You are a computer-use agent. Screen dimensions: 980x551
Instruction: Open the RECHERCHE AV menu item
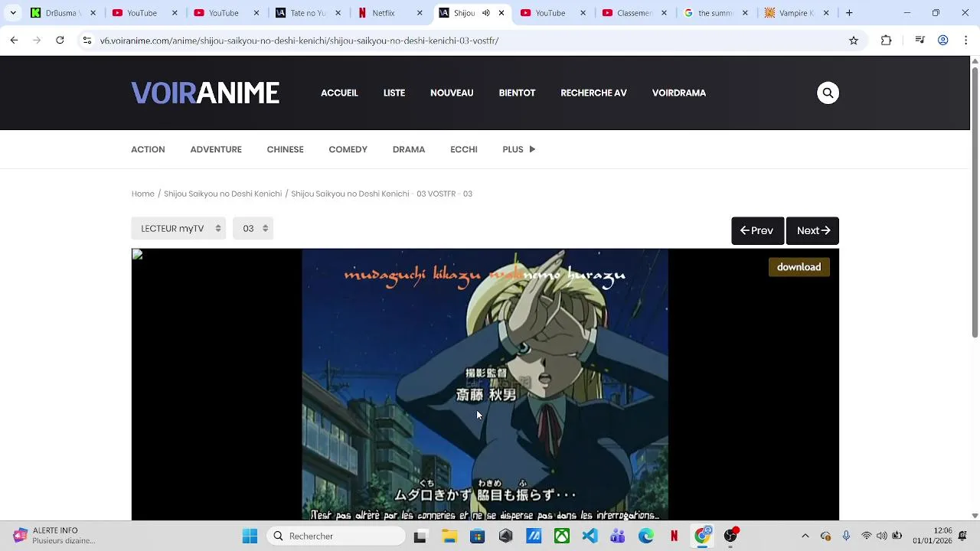pos(593,93)
